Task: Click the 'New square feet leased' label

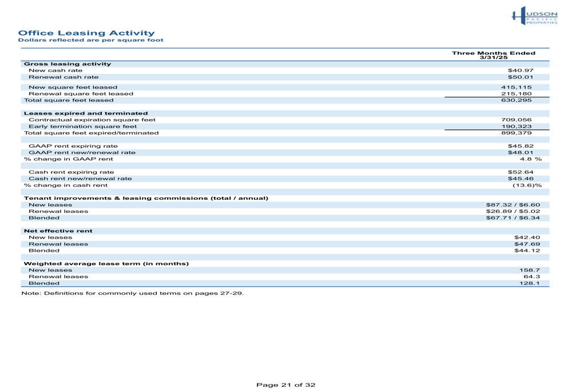Action: (73, 87)
